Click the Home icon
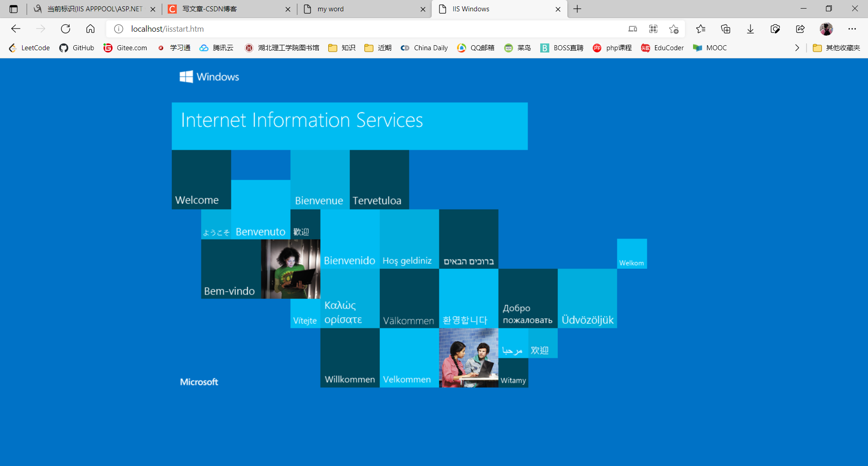The width and height of the screenshot is (868, 466). point(90,29)
